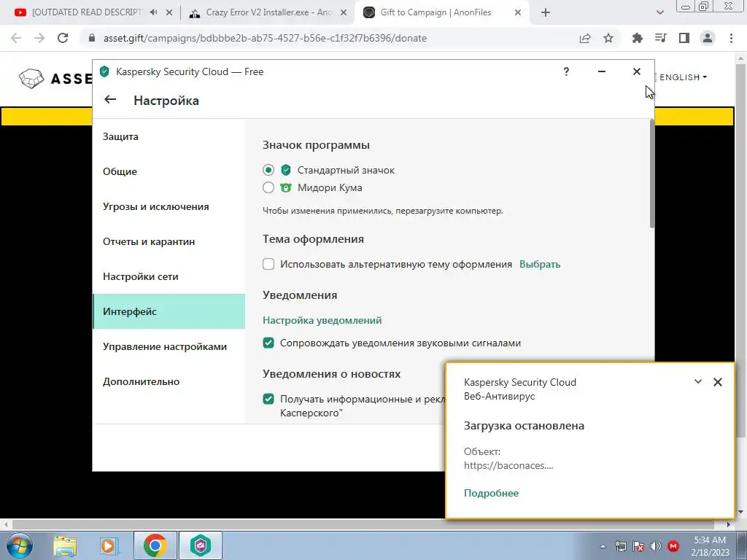Collapse the notification with the chevron

(698, 381)
